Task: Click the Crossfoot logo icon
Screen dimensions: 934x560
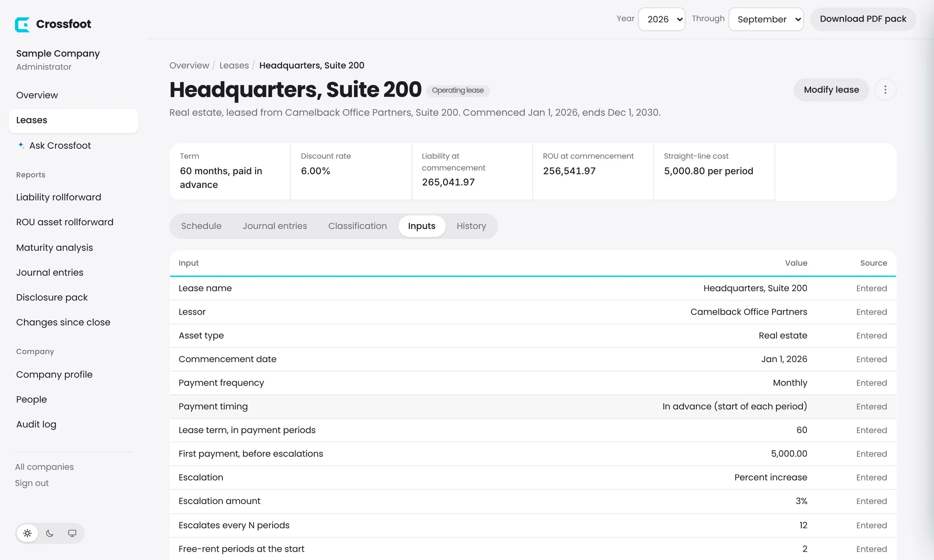Action: click(22, 24)
